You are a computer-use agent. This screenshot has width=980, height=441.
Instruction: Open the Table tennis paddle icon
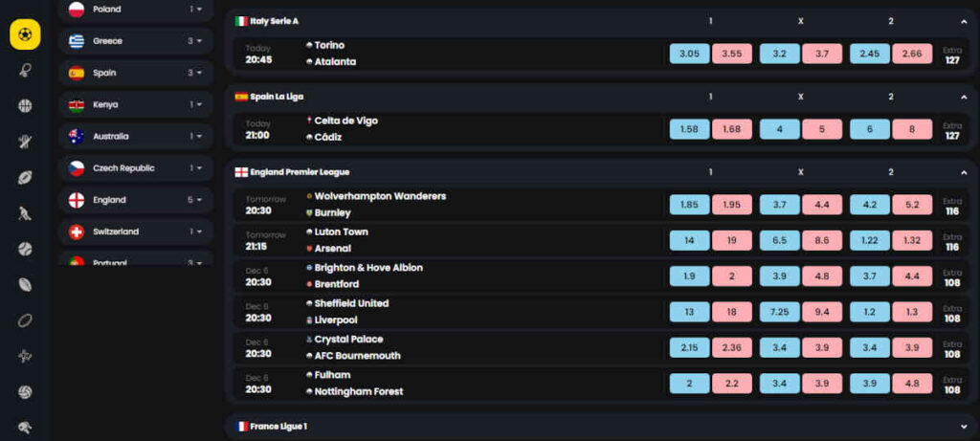tap(25, 428)
